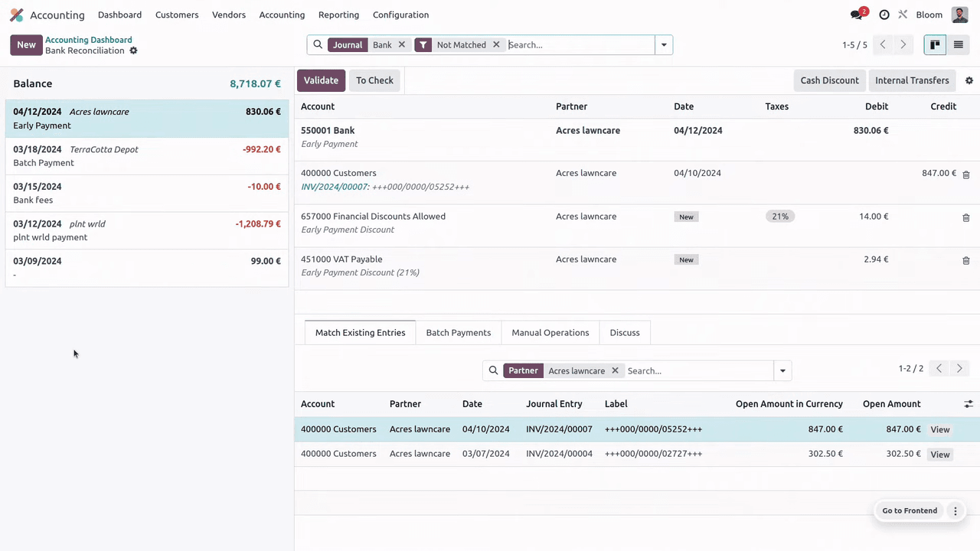980x551 pixels.
Task: Open the Reporting menu
Action: [338, 15]
